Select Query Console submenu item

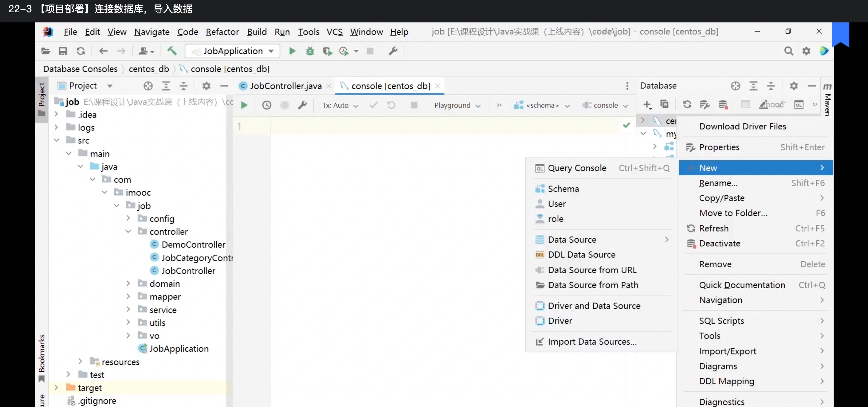pos(602,168)
